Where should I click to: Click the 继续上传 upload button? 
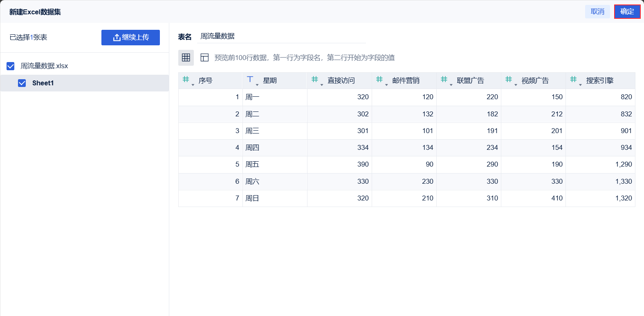click(x=130, y=38)
